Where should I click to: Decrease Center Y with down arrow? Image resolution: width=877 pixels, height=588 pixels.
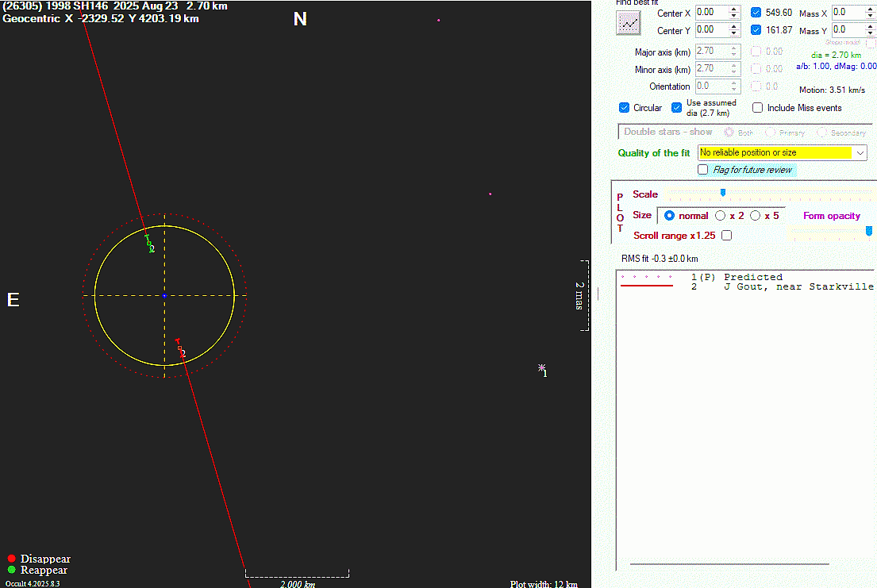tap(734, 33)
